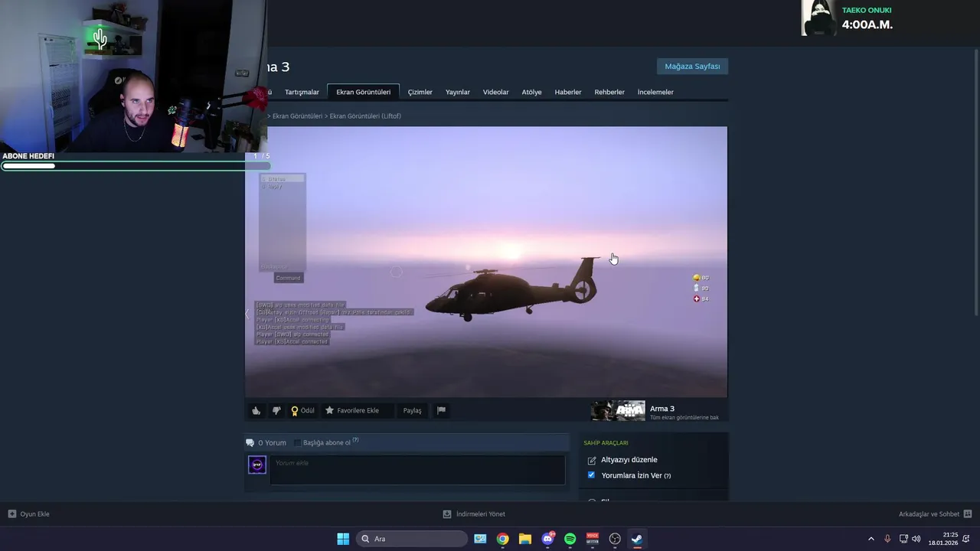Expand hidden system tray icons chevron
This screenshot has width=980, height=551.
tap(871, 539)
